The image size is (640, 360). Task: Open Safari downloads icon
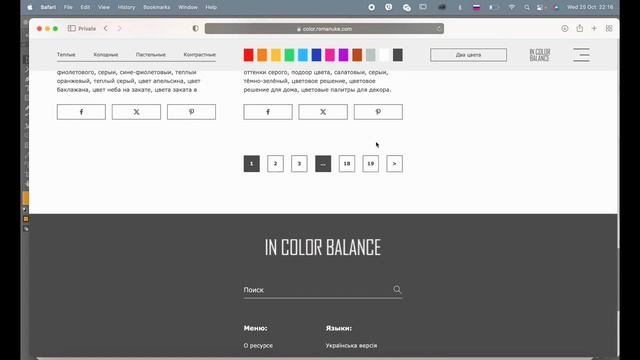[564, 29]
